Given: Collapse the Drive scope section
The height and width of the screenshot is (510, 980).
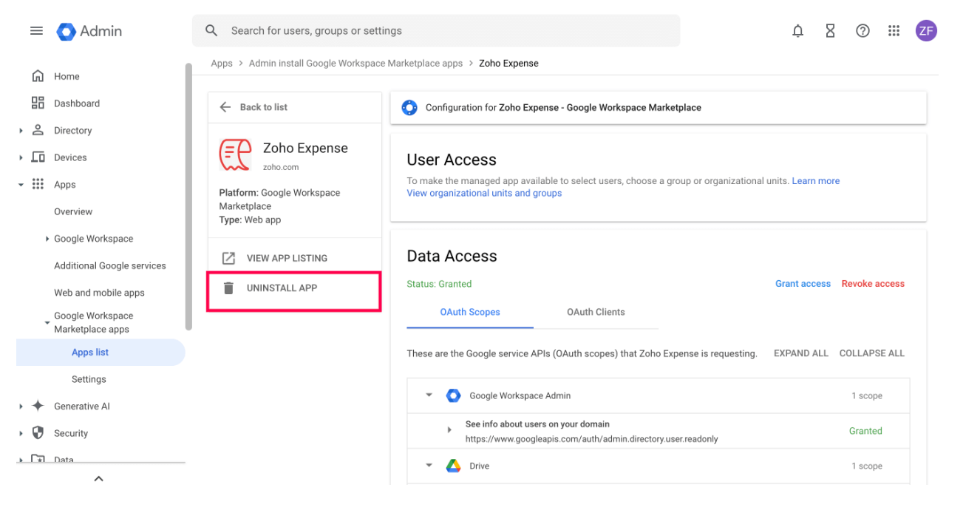Looking at the screenshot, I should pyautogui.click(x=429, y=466).
